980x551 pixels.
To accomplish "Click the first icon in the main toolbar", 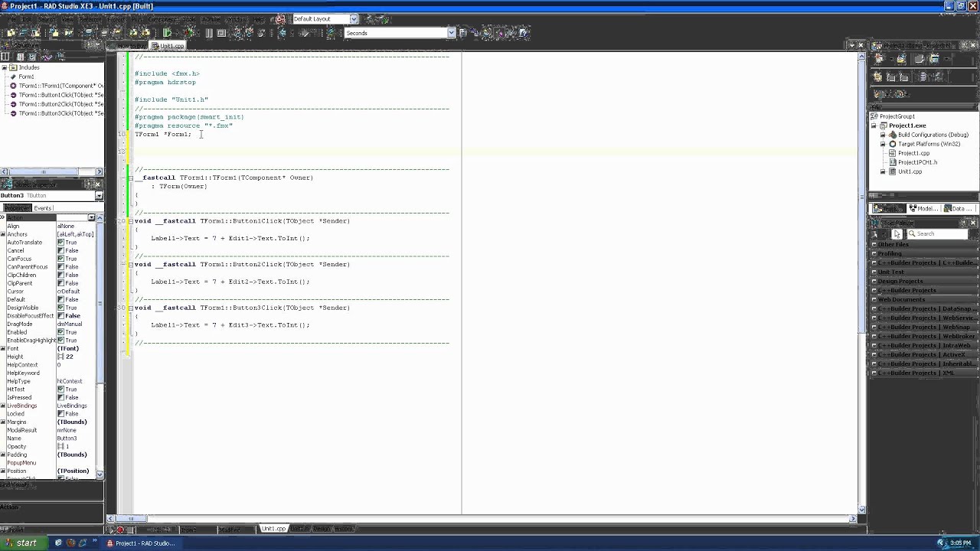I will click(x=10, y=33).
